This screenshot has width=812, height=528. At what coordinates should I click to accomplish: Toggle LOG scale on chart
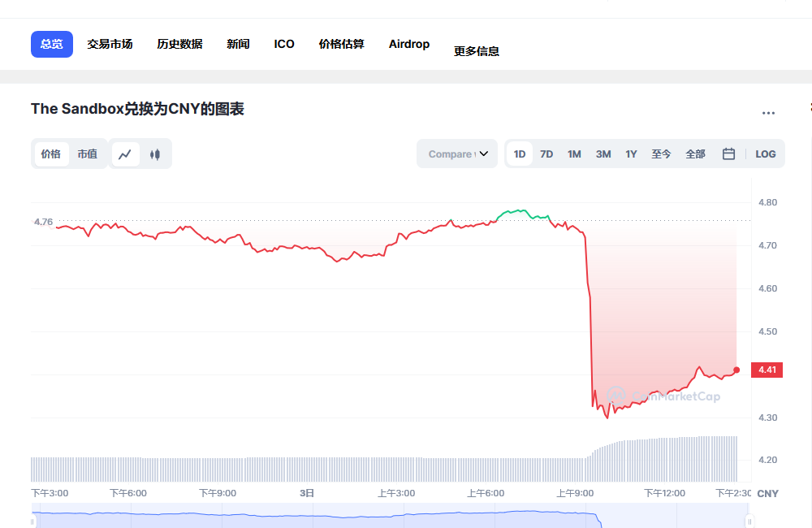[766, 154]
